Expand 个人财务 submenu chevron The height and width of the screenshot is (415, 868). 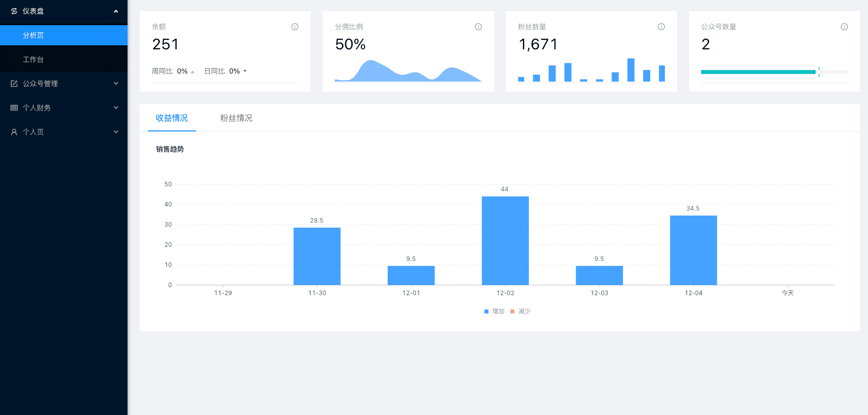[116, 108]
